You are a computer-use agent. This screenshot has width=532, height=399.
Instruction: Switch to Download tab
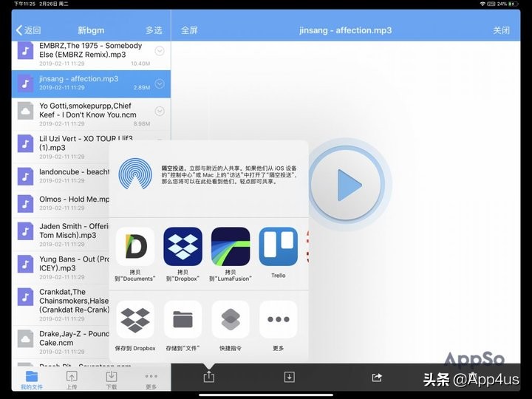point(112,380)
